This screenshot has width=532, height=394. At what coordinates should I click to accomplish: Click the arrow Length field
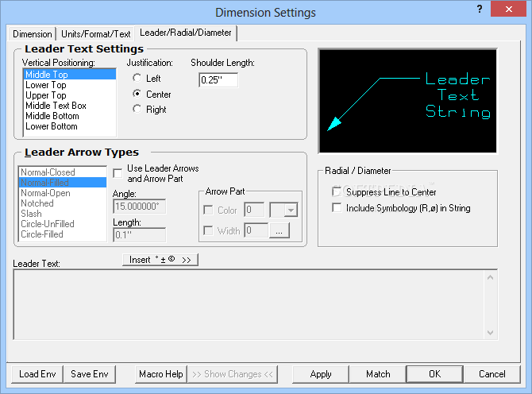[140, 235]
